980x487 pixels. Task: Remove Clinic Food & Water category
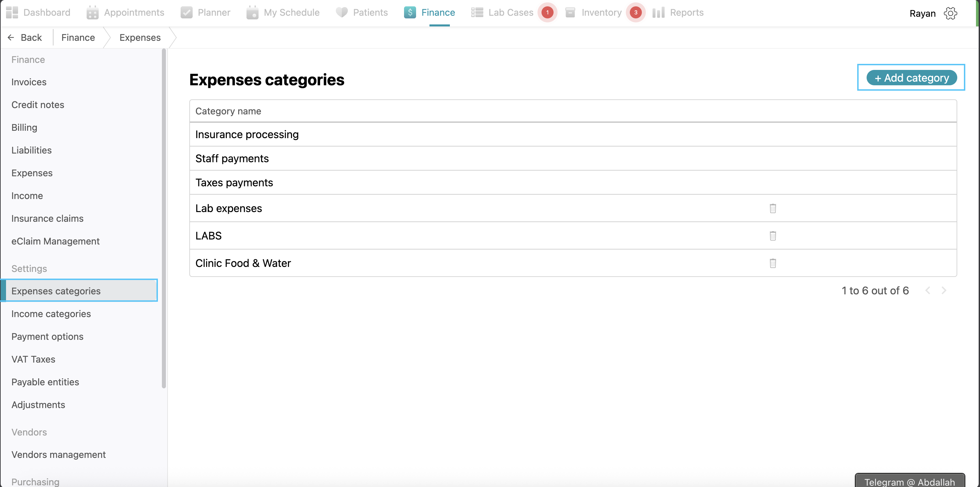click(773, 263)
